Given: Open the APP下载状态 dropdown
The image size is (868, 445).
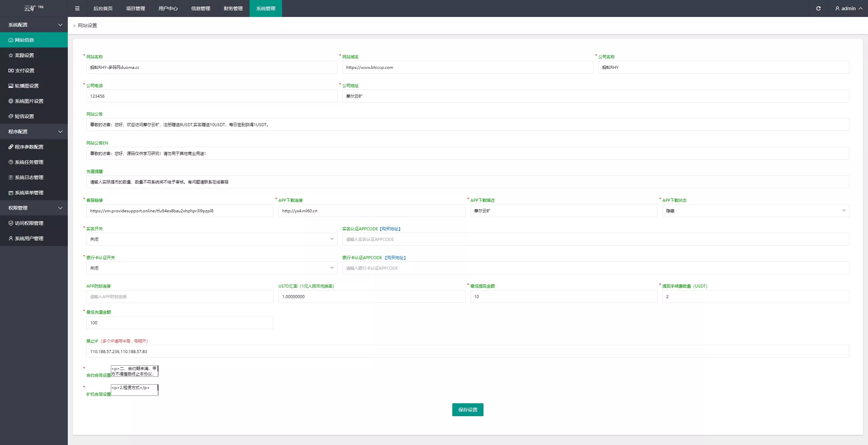Looking at the screenshot, I should click(x=755, y=211).
